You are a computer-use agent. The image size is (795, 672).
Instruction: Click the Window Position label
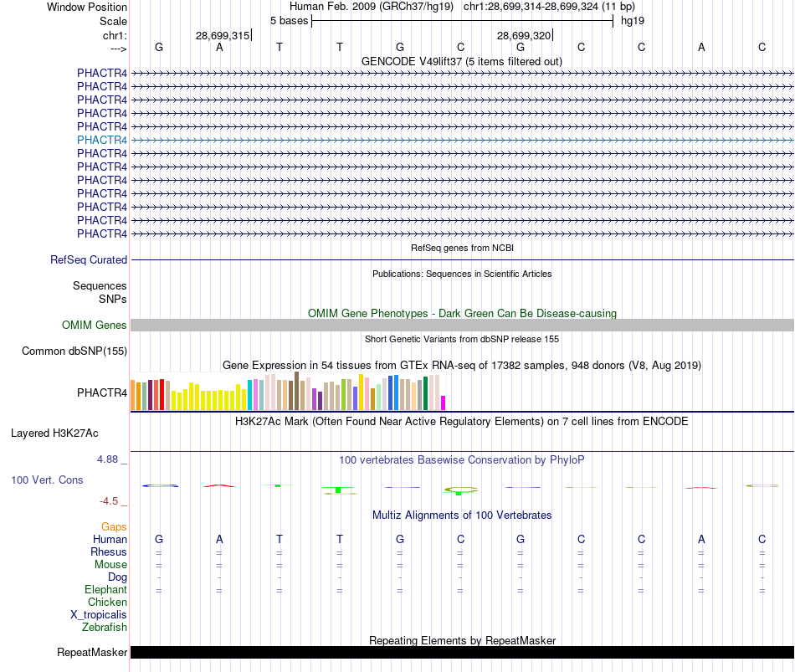(87, 7)
